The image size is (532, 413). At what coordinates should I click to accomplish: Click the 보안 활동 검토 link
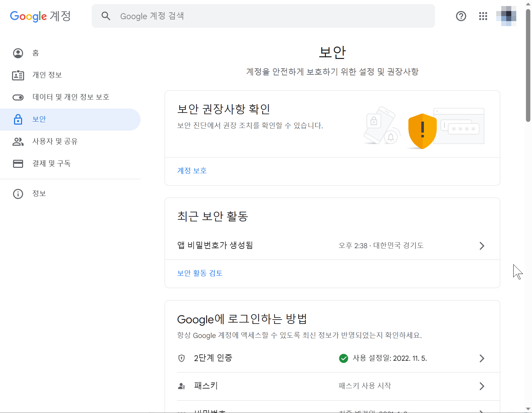point(200,273)
